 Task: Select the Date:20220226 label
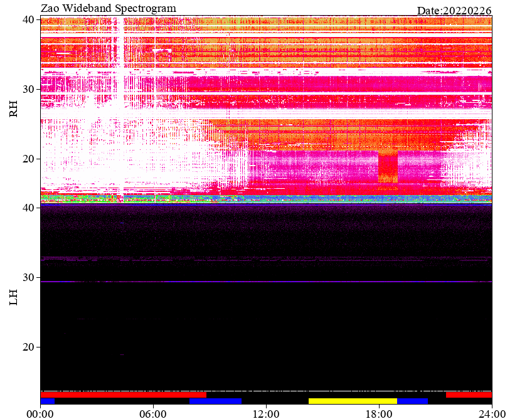click(x=454, y=11)
